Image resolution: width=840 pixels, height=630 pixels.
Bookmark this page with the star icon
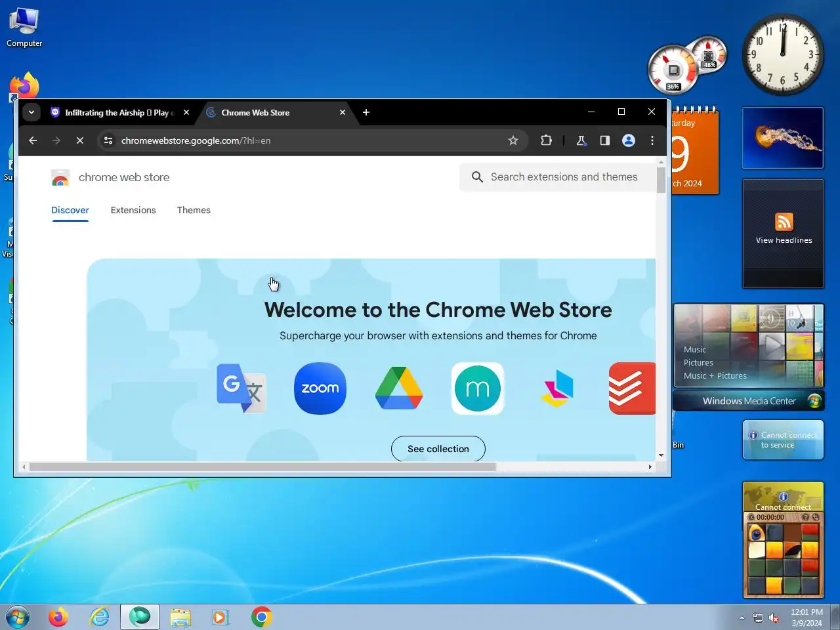pos(513,140)
